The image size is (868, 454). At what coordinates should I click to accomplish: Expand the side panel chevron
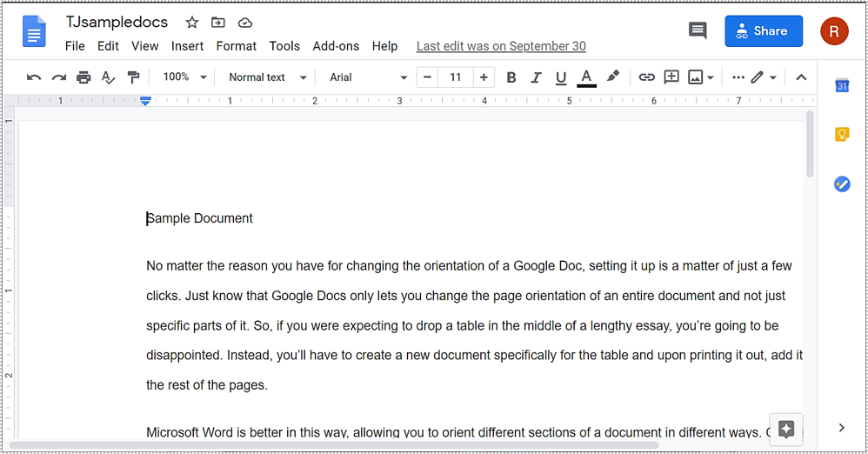841,427
